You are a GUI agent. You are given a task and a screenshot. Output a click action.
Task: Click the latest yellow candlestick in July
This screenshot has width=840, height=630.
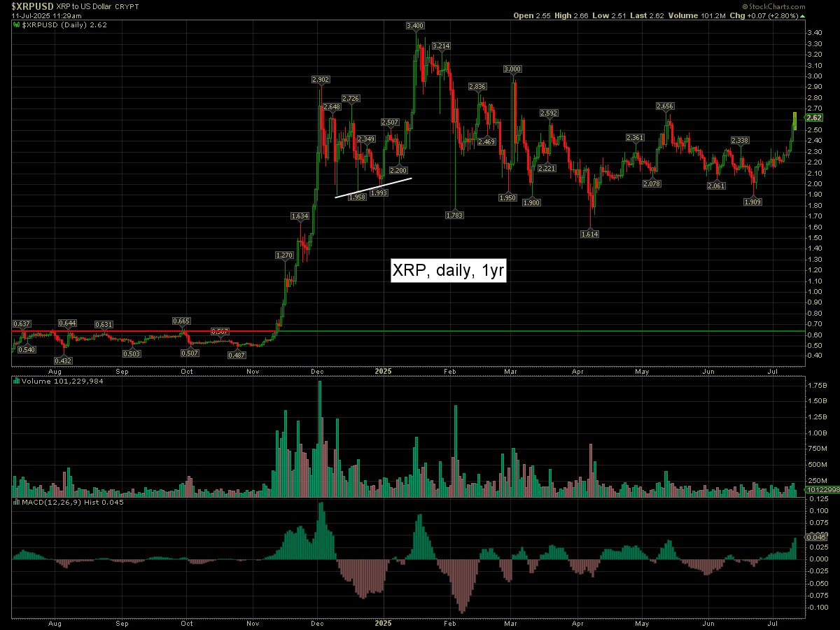coord(795,120)
